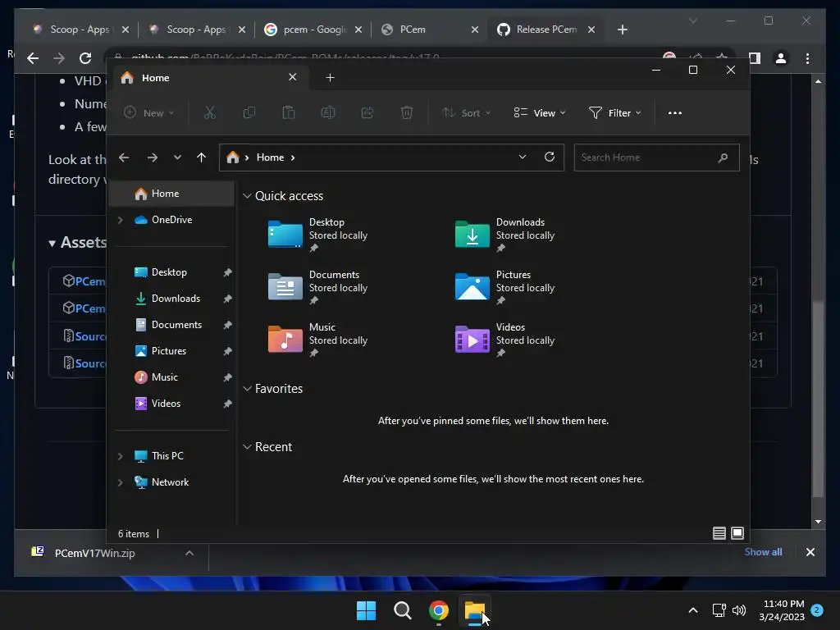Open clock and date in taskbar
The height and width of the screenshot is (630, 840).
click(x=782, y=610)
